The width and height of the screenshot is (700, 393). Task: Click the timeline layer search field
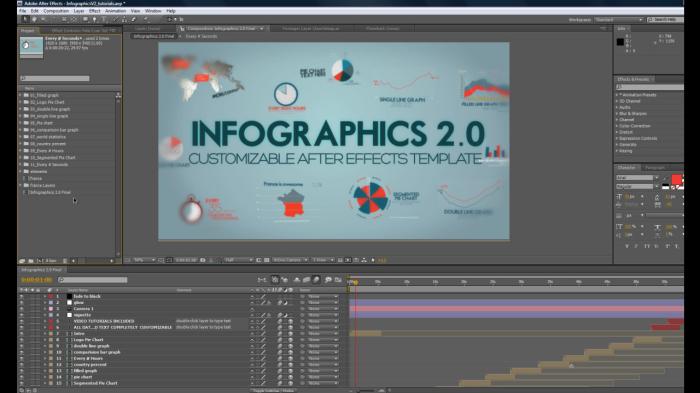pos(92,280)
